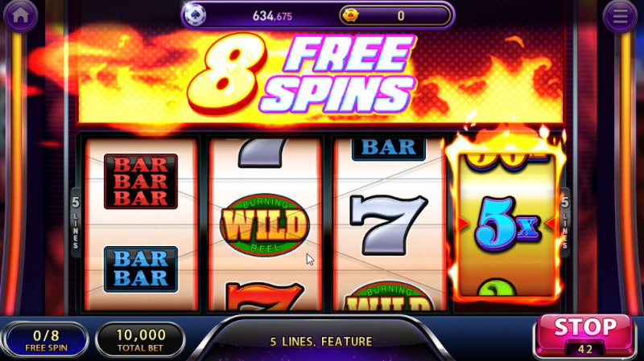
Task: Stop the spinning reels
Action: click(584, 334)
